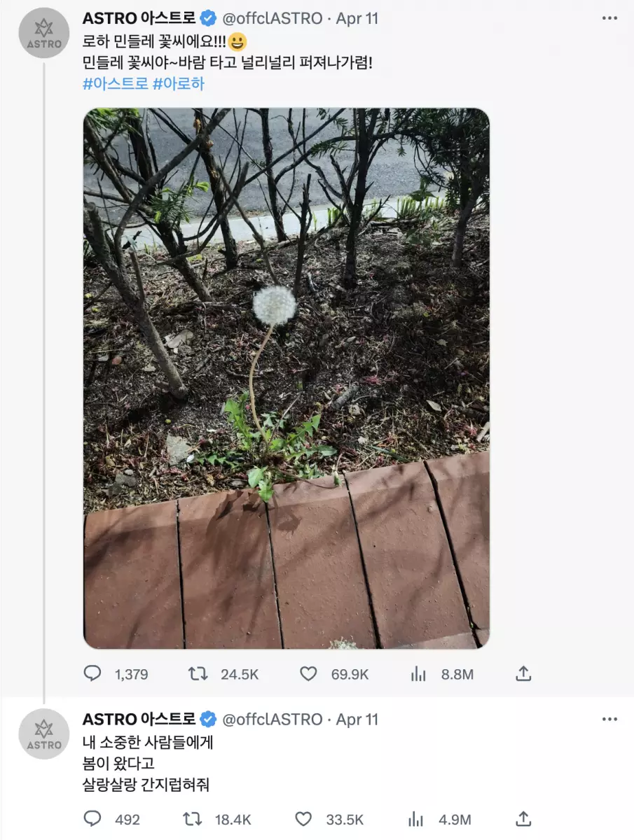634x840 pixels.
Task: Open more options menu on second tweet
Action: pyautogui.click(x=609, y=719)
